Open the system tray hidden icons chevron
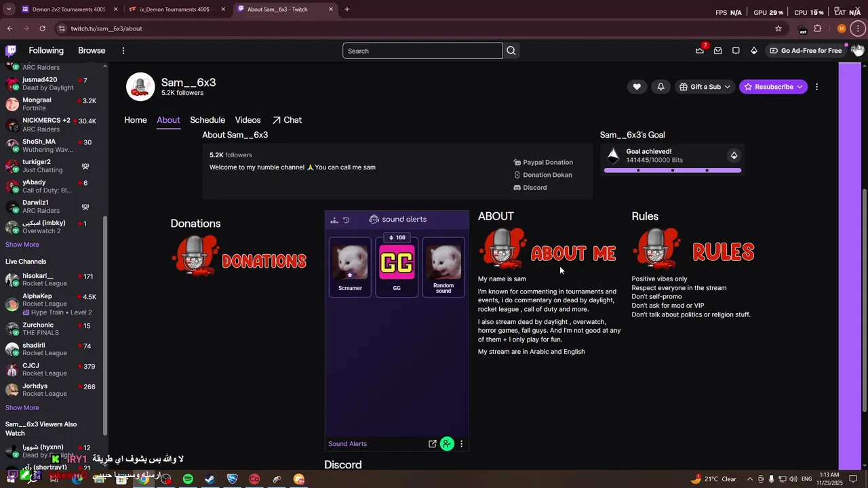This screenshot has height=488, width=868. pos(749,479)
